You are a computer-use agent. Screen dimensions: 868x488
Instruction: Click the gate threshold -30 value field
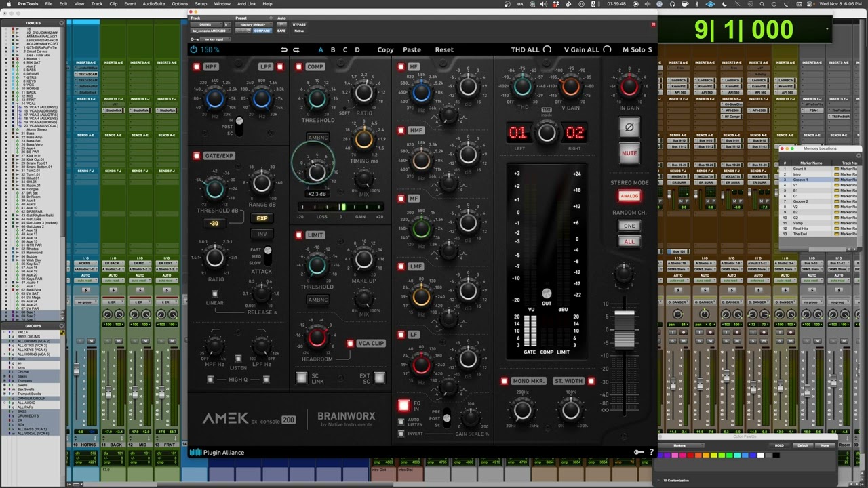[x=215, y=224]
